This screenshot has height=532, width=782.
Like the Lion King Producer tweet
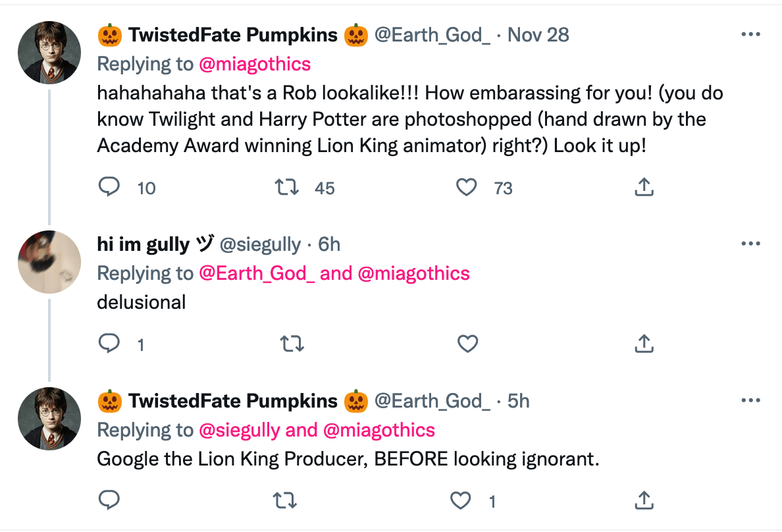[461, 500]
